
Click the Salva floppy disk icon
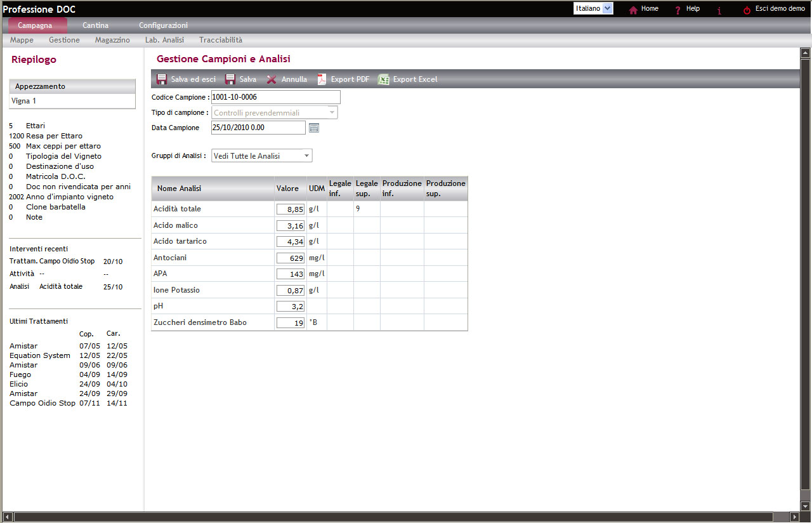pos(230,79)
